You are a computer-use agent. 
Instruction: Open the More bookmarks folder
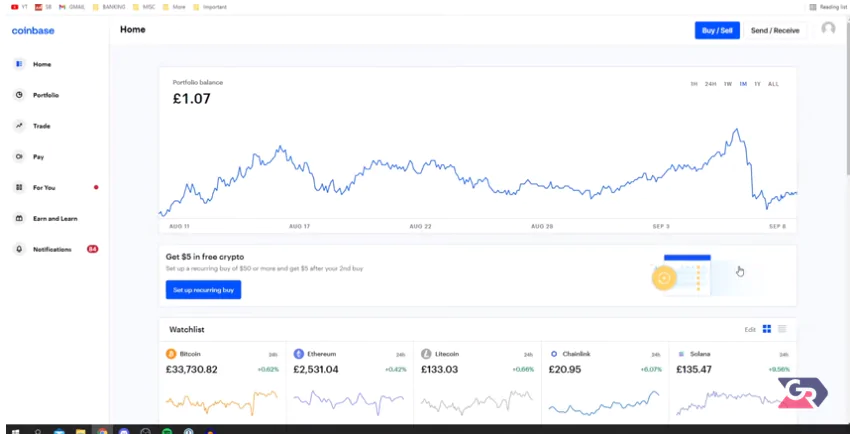pyautogui.click(x=173, y=7)
